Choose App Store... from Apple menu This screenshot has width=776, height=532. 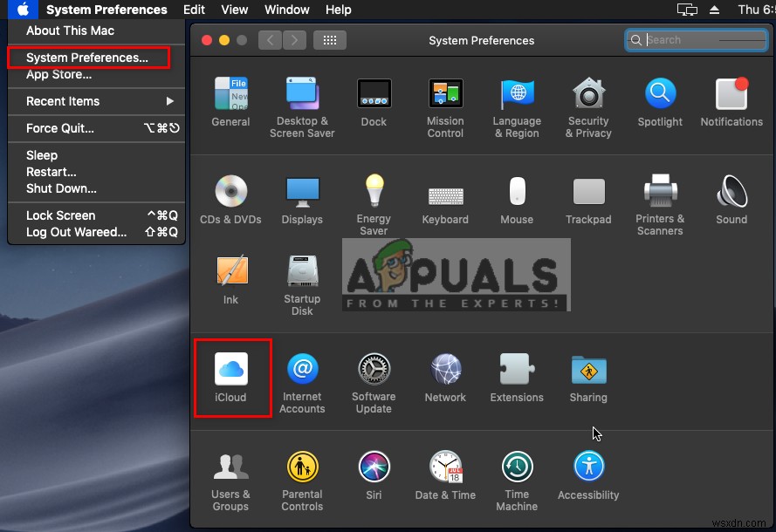[97, 75]
